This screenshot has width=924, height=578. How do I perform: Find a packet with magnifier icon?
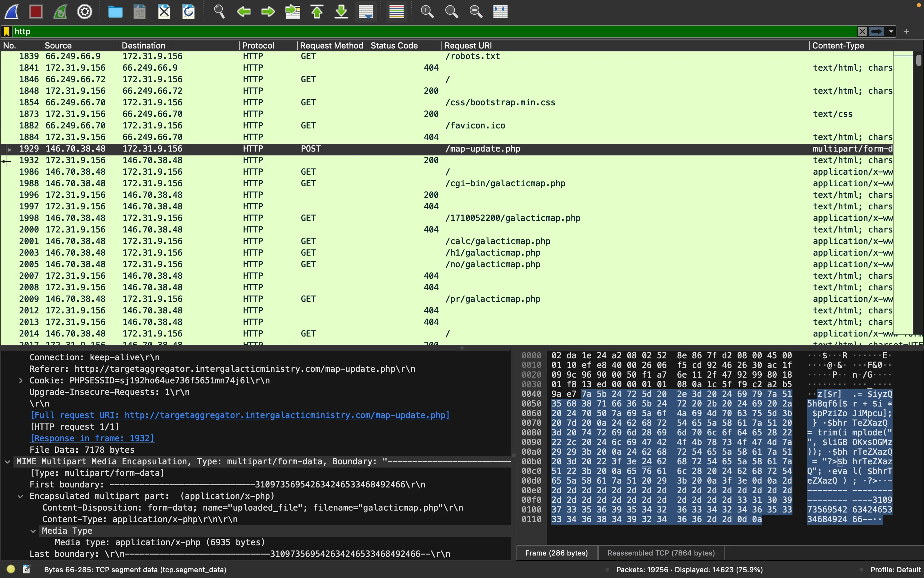[x=219, y=12]
